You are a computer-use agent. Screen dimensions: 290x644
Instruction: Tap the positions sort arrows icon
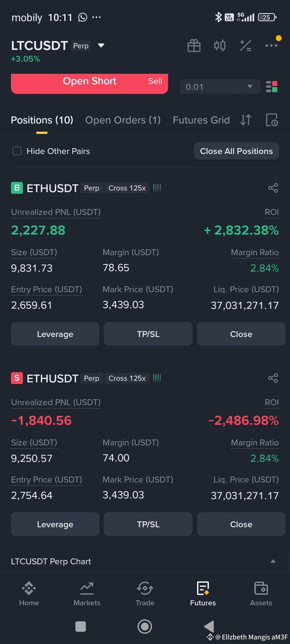point(246,120)
